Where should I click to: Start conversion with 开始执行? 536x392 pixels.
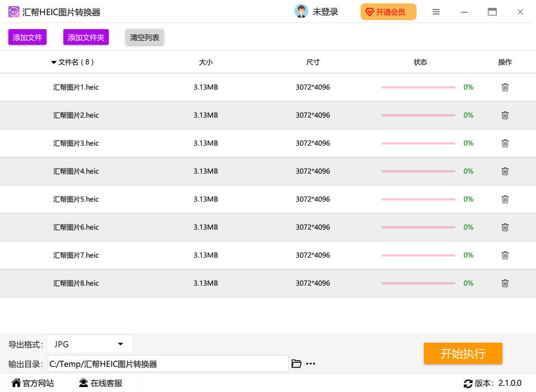(x=463, y=353)
